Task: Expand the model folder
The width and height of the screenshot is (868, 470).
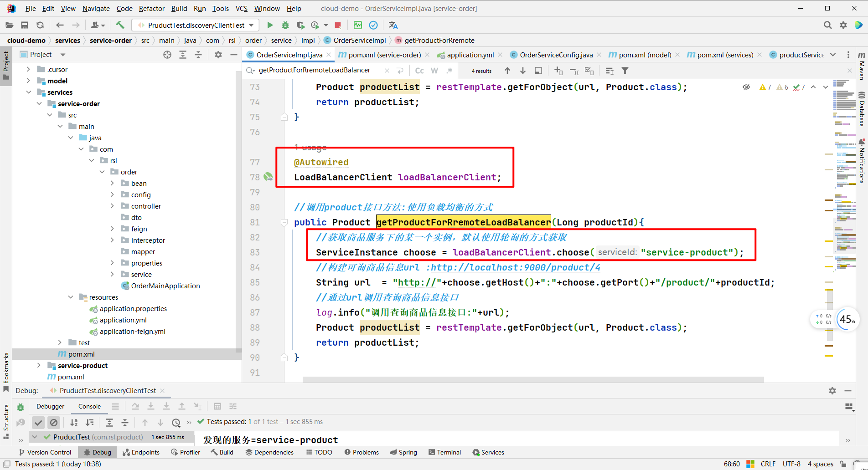Action: click(x=28, y=81)
